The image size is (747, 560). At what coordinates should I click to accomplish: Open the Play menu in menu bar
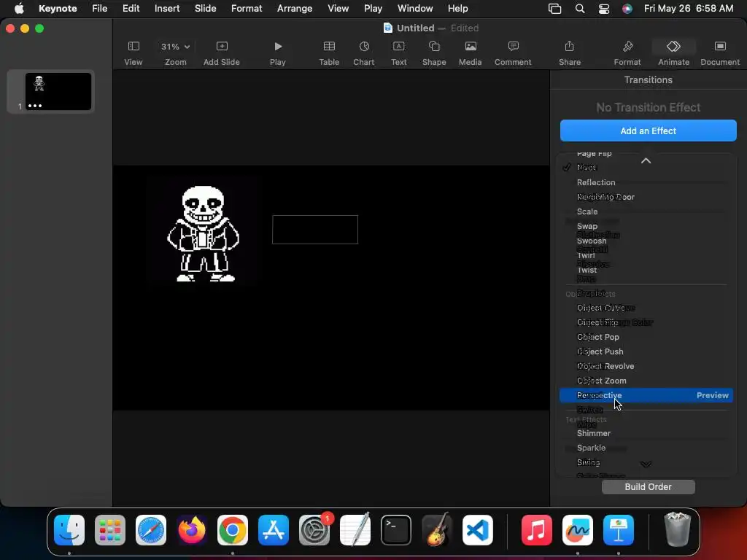tap(373, 9)
